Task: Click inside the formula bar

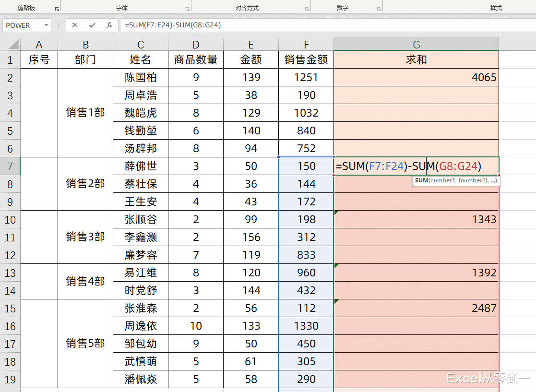Action: [x=216, y=25]
